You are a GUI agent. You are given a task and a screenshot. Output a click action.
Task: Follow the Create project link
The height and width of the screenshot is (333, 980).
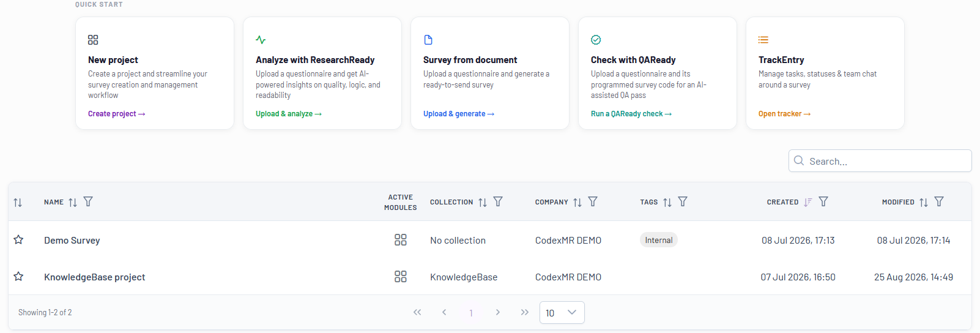click(x=116, y=114)
